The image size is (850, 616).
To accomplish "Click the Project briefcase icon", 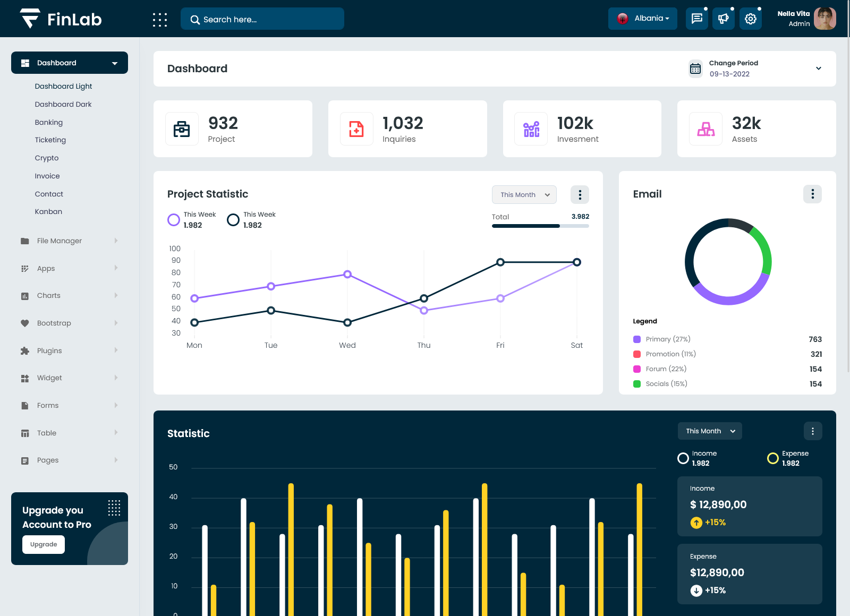I will 182,129.
